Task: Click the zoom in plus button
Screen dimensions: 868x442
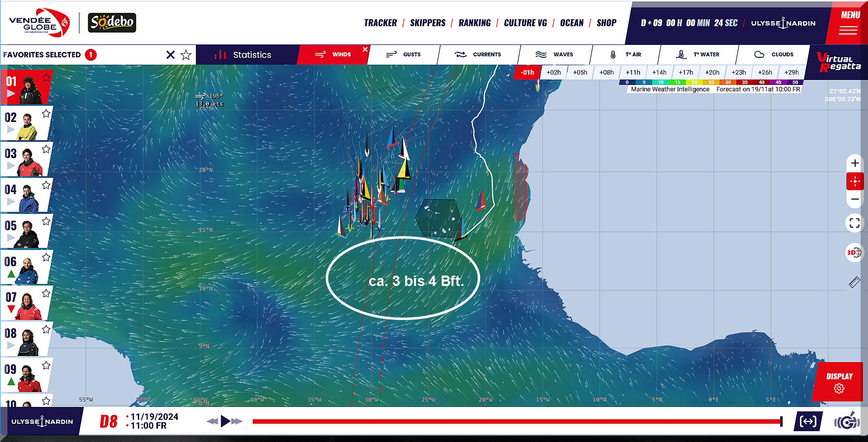Action: 855,163
